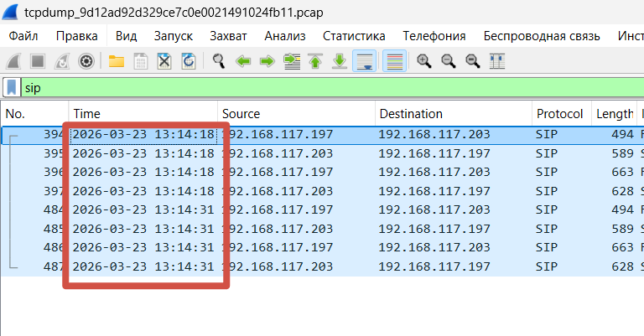The width and height of the screenshot is (644, 336).
Task: Open the Вид menu
Action: click(x=126, y=36)
